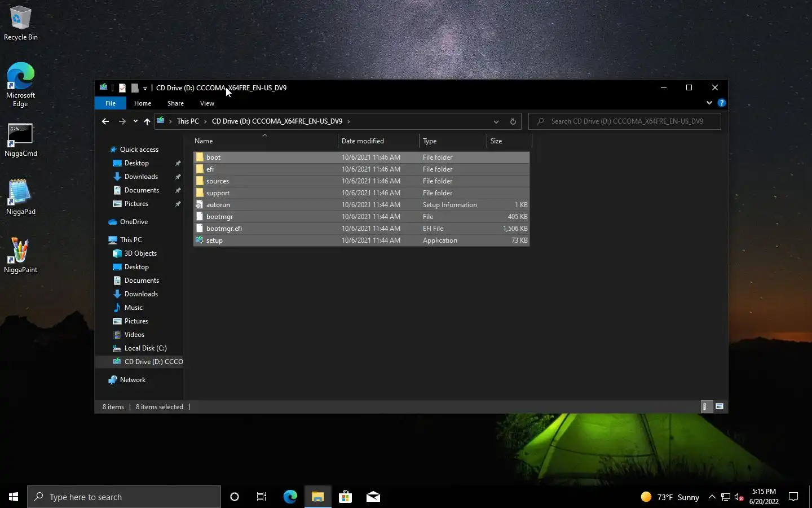Sort by the Date modified column

378,141
